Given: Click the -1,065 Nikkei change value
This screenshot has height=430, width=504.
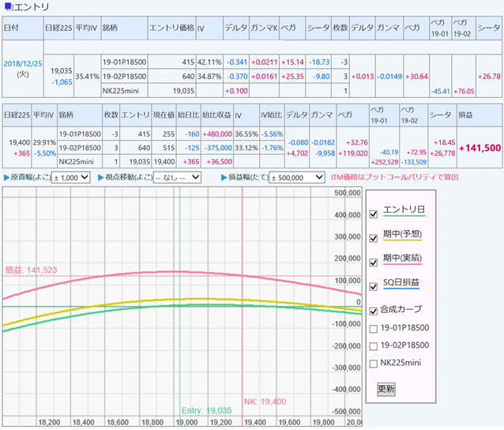Looking at the screenshot, I should pos(62,82).
